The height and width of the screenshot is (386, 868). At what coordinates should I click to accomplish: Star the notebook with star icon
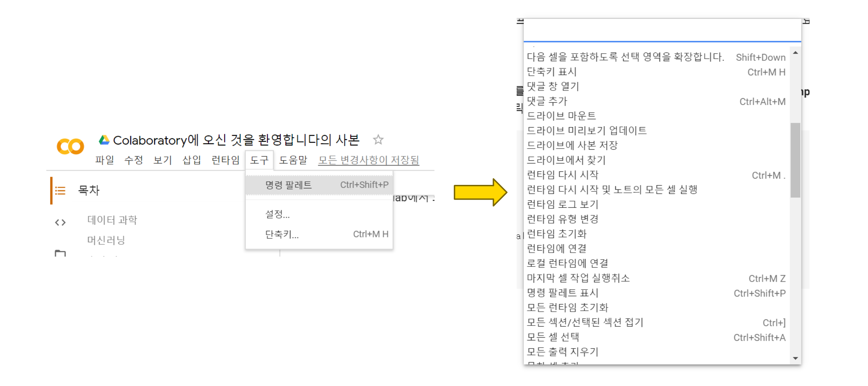point(378,140)
